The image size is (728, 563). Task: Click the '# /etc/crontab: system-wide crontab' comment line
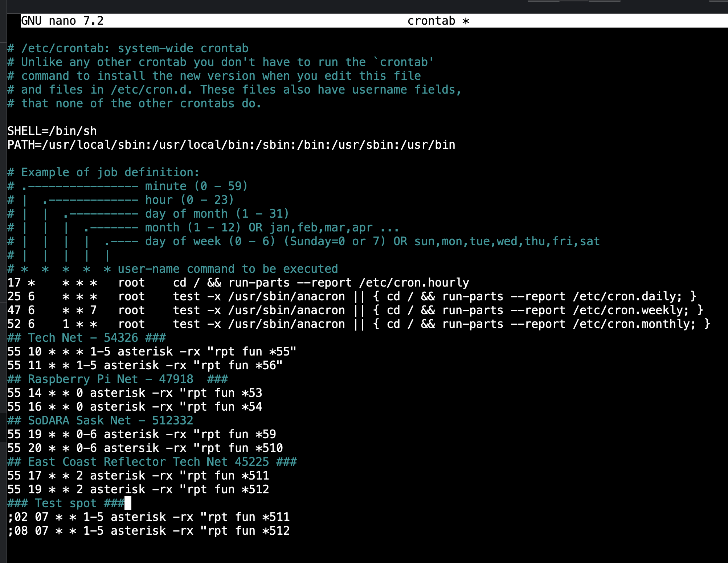coord(128,48)
